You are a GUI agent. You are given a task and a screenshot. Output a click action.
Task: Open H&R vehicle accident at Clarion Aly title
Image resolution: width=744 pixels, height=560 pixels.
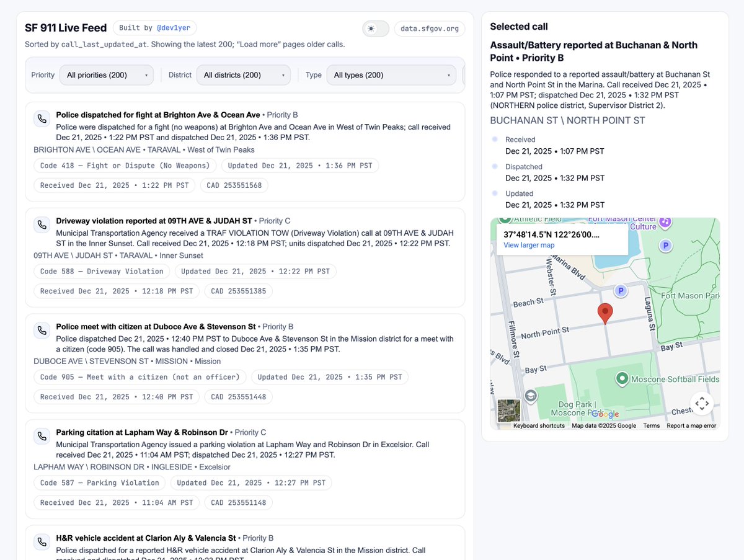coord(146,538)
